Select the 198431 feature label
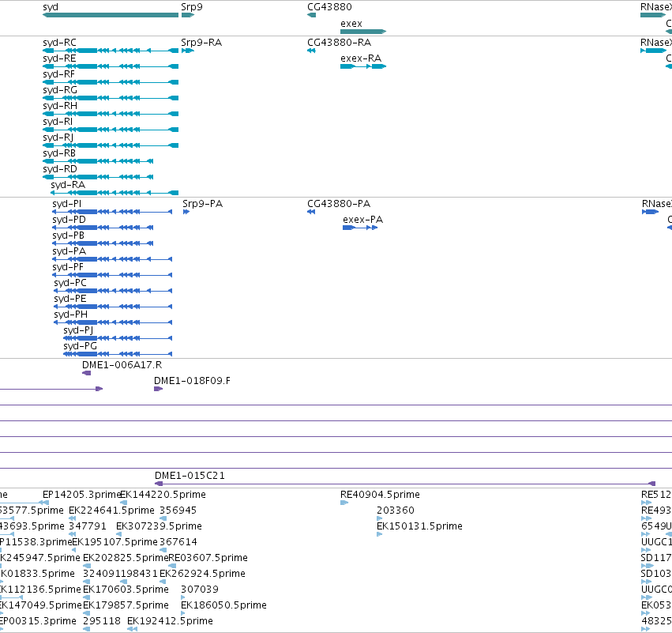Image resolution: width=672 pixels, height=633 pixels. [139, 574]
